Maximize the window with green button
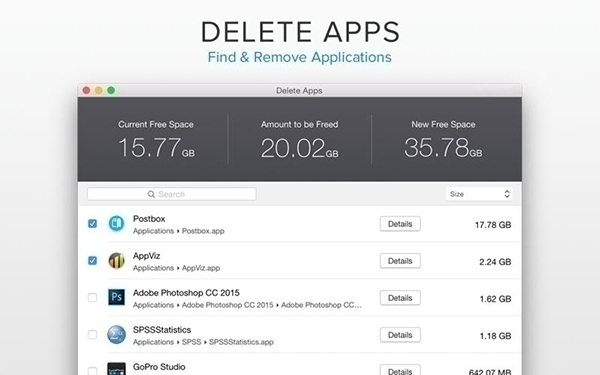 point(111,90)
